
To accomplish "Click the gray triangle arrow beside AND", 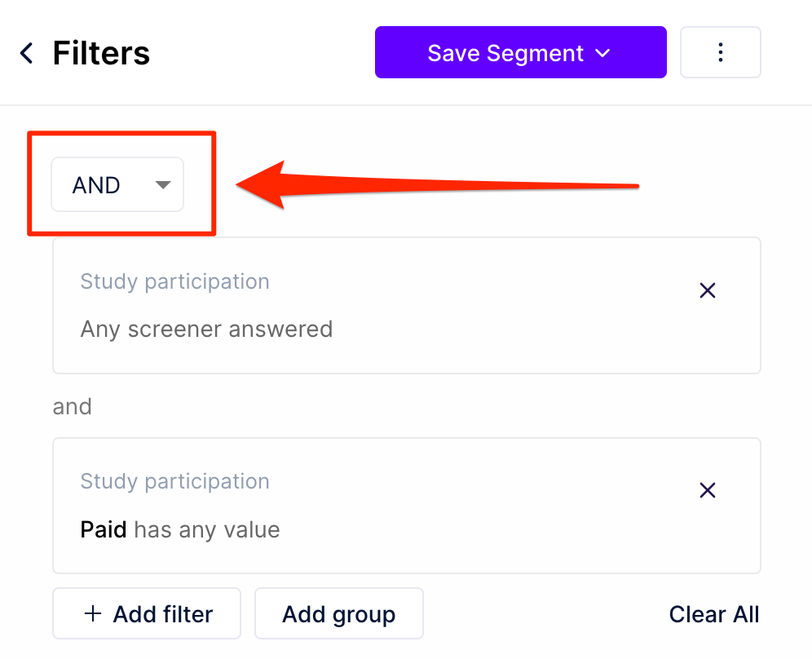I will tap(163, 185).
